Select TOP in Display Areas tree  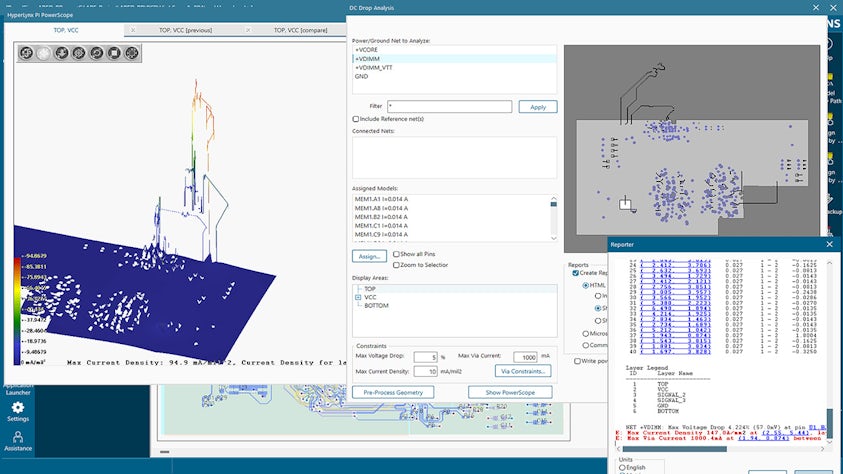coord(370,289)
